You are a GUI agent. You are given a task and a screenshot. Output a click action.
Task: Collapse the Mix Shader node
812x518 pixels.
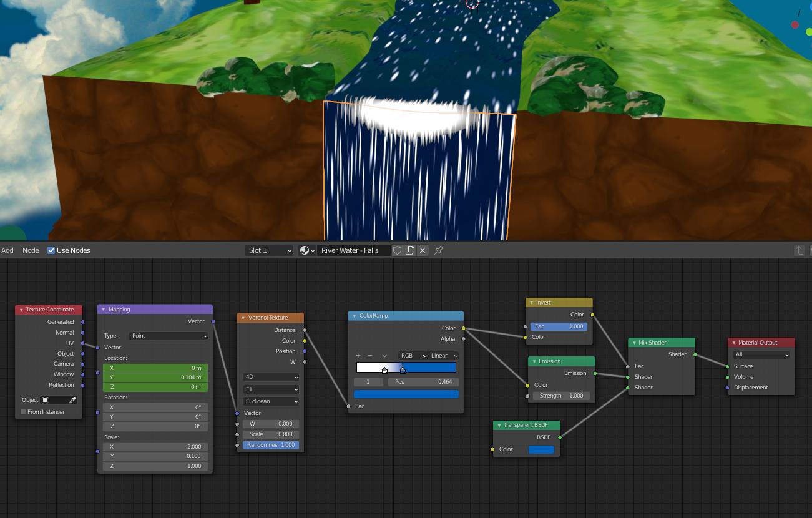pos(634,343)
